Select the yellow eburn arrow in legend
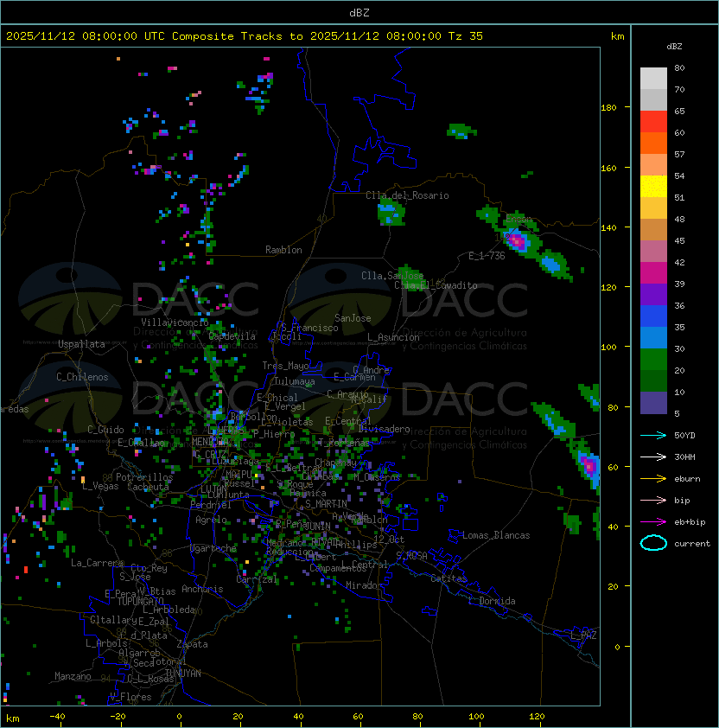 pos(653,479)
